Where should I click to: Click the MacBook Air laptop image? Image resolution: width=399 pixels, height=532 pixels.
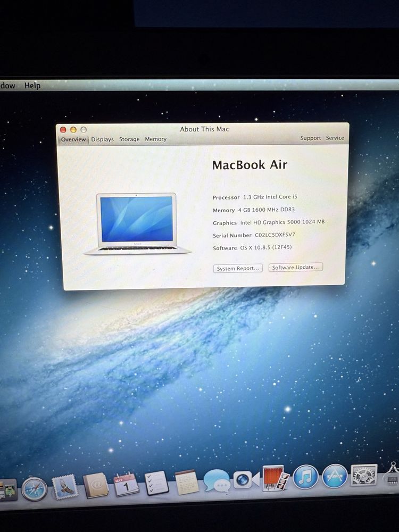137,224
